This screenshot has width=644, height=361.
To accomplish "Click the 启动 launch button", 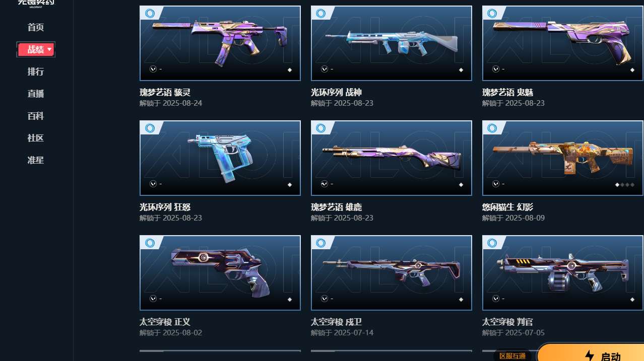I will [x=591, y=352].
